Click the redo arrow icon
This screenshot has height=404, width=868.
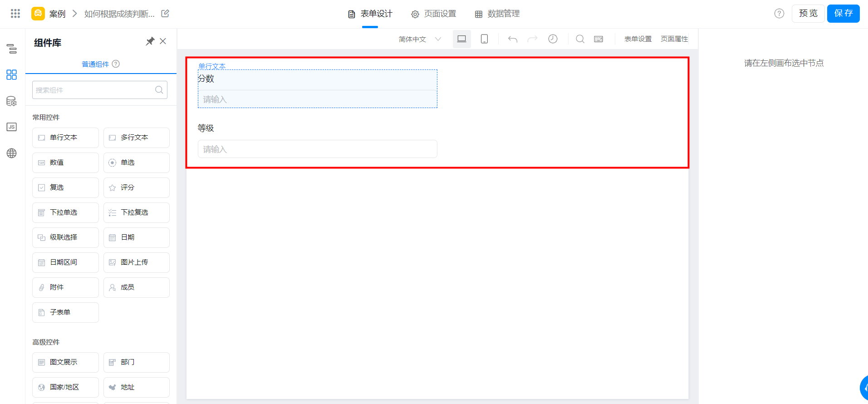(x=532, y=39)
